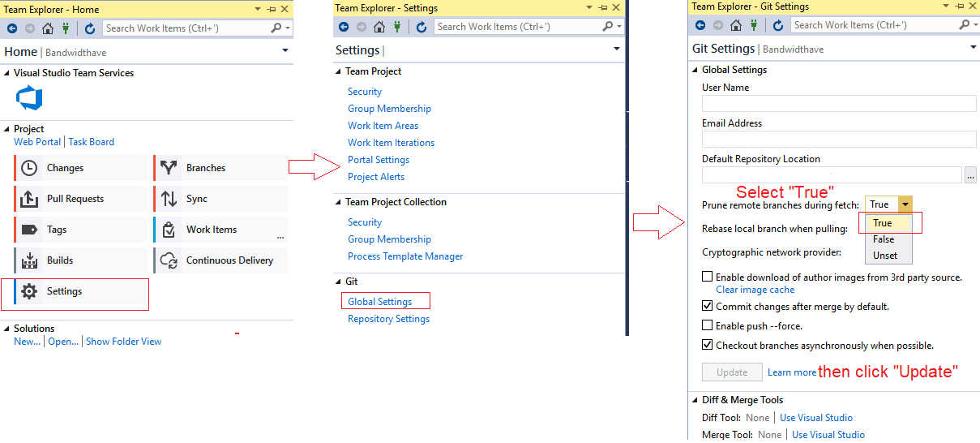Click Learn more link in Git Settings

point(792,372)
